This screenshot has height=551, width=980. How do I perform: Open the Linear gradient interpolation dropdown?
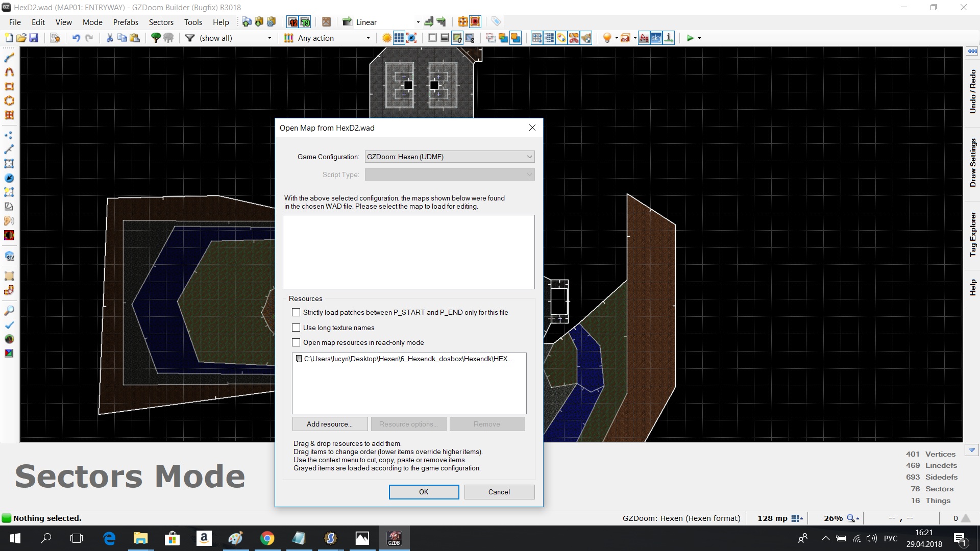point(418,22)
